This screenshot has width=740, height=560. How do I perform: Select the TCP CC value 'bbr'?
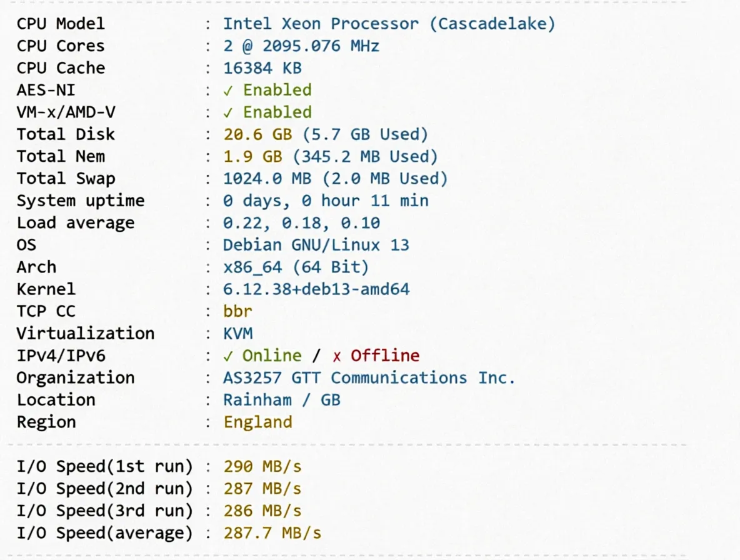click(x=237, y=311)
